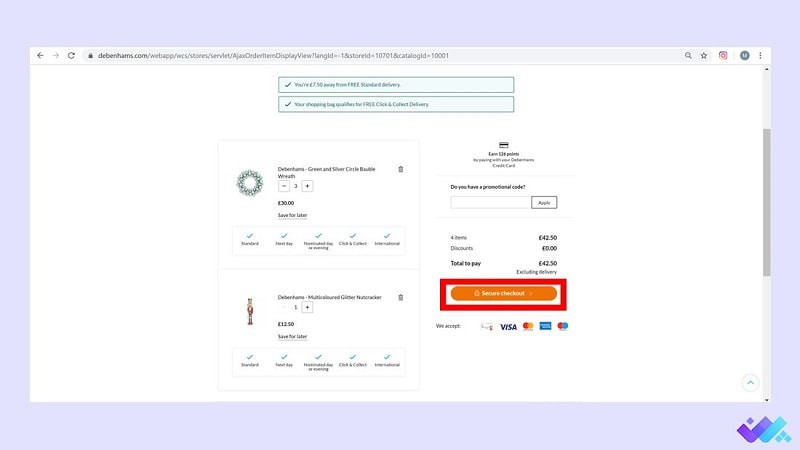Click the American Express payment logo

tap(545, 326)
